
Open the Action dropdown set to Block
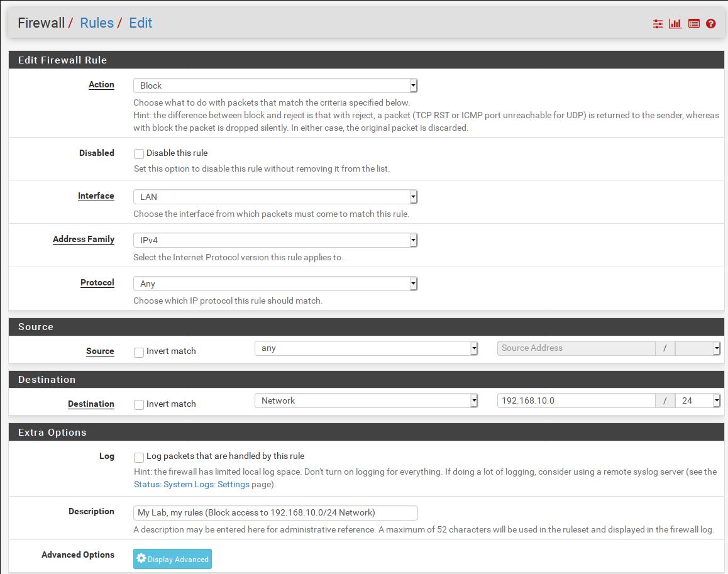pos(275,86)
